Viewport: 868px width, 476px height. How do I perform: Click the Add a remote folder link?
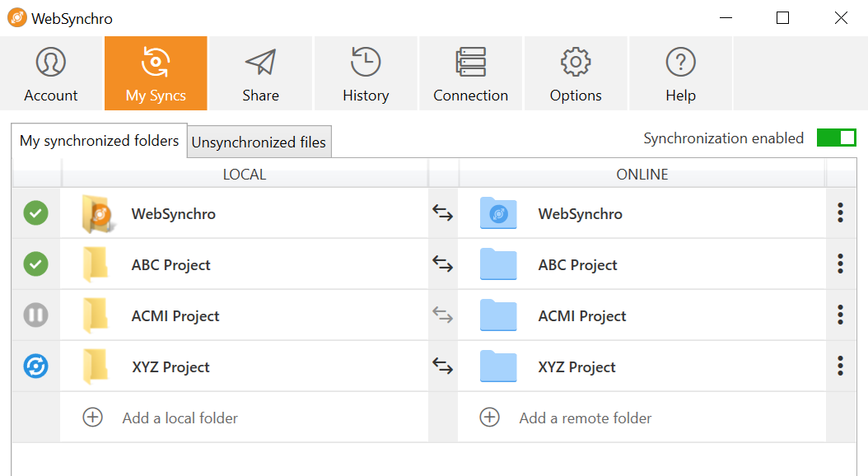[x=586, y=418]
